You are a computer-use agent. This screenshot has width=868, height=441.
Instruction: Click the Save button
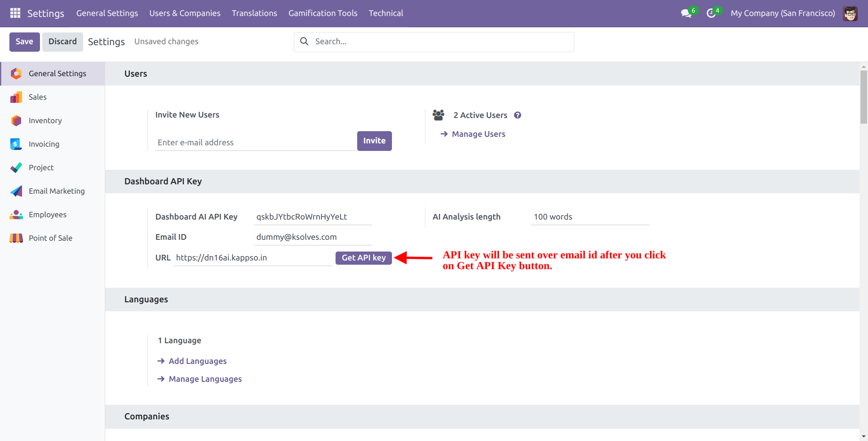pyautogui.click(x=24, y=42)
